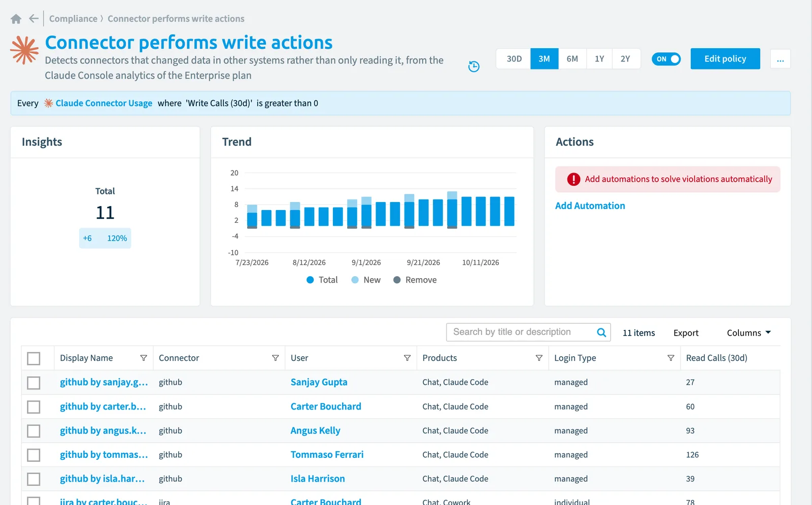Image resolution: width=812 pixels, height=505 pixels.
Task: Check the github by isla.har… row
Action: pyautogui.click(x=33, y=479)
